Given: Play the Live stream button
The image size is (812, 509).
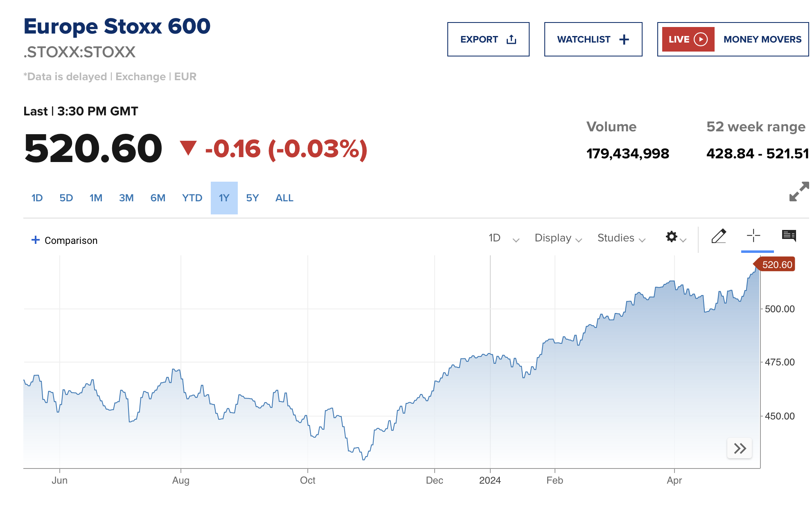Looking at the screenshot, I should pyautogui.click(x=688, y=39).
